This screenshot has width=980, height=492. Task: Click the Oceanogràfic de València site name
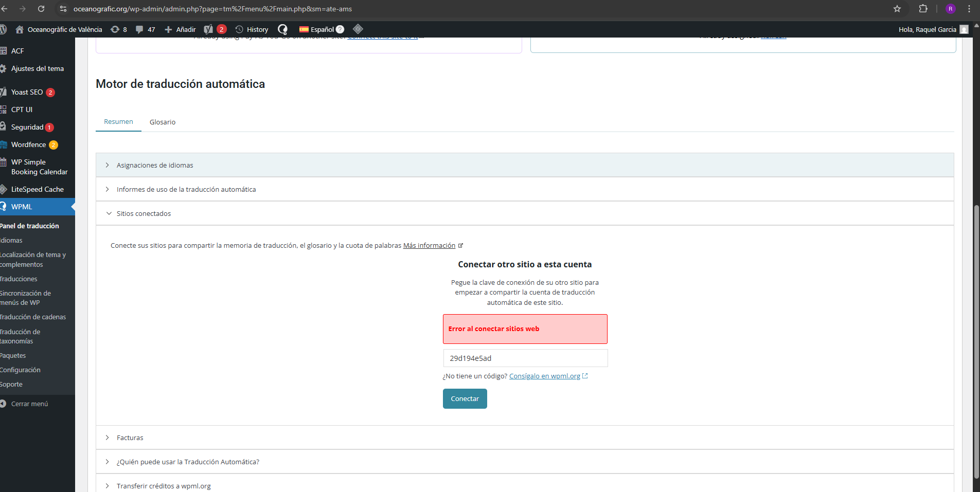65,29
